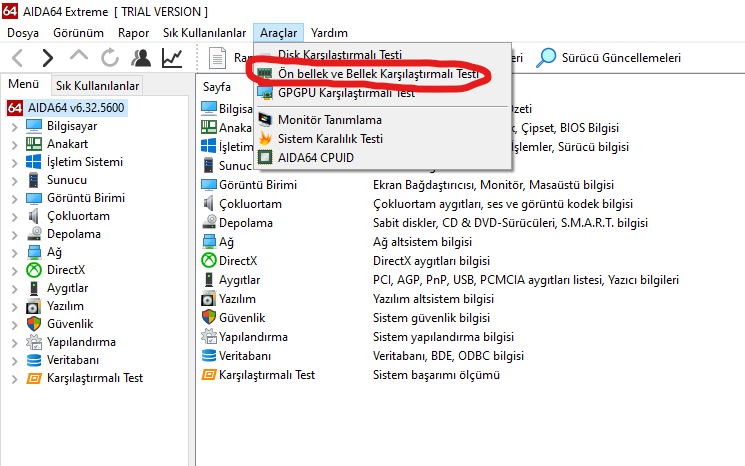Expand the Yapılandırma tree node

tap(14, 343)
